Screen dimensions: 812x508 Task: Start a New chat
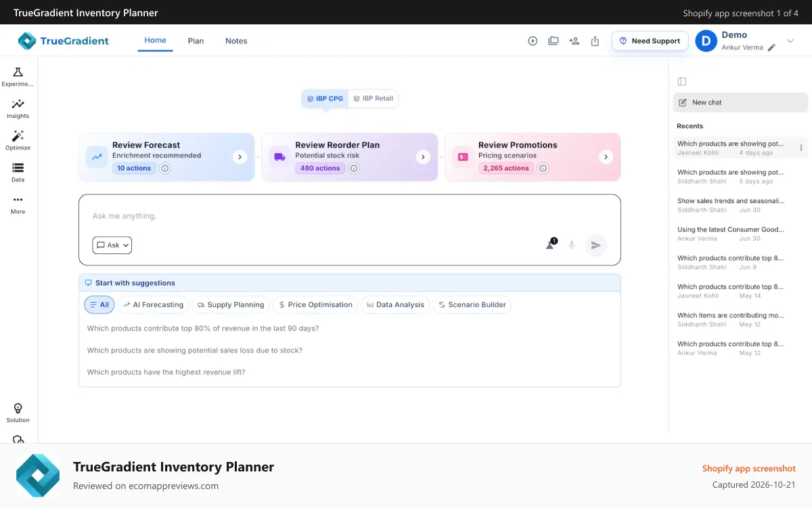pyautogui.click(x=740, y=102)
